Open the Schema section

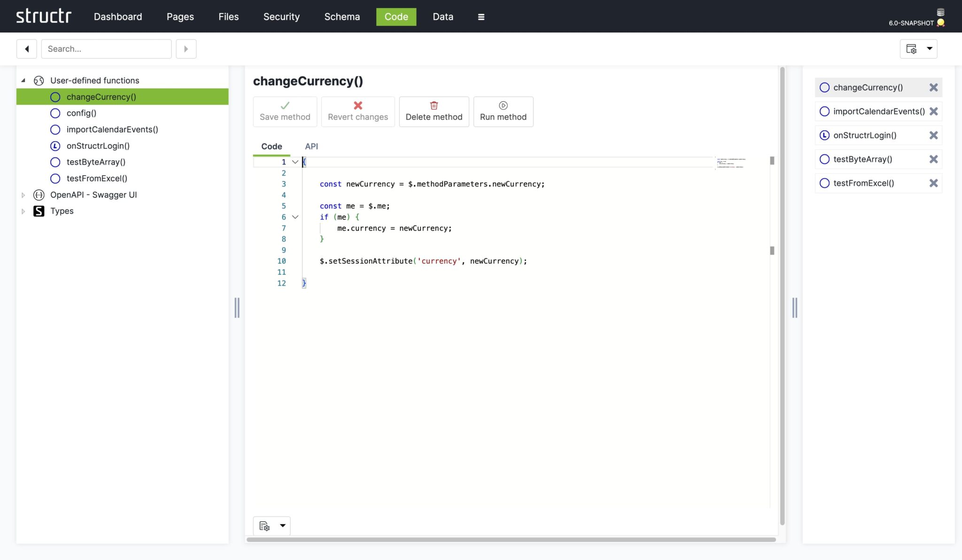[x=341, y=16]
